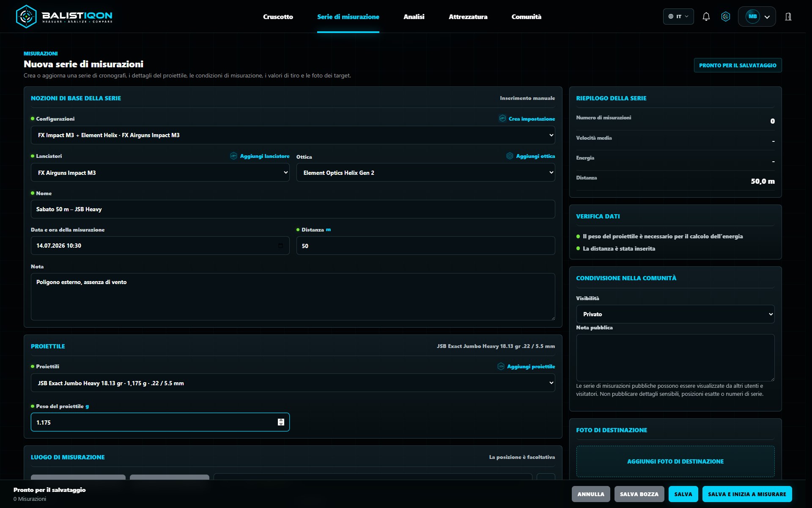812x508 pixels.
Task: Expand the Proiettili selection dropdown
Action: [x=293, y=383]
